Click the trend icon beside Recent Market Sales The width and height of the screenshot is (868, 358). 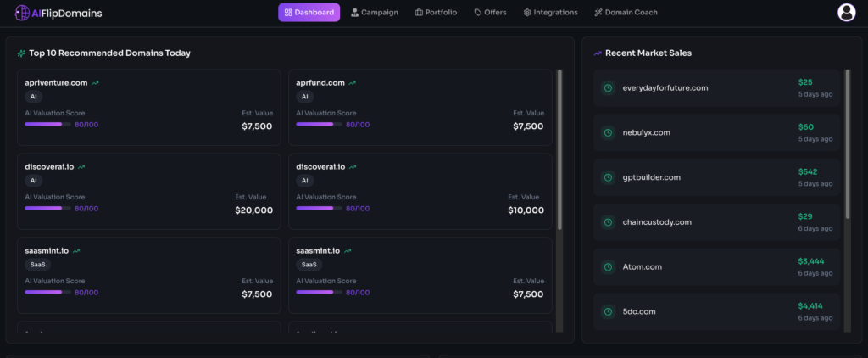598,53
